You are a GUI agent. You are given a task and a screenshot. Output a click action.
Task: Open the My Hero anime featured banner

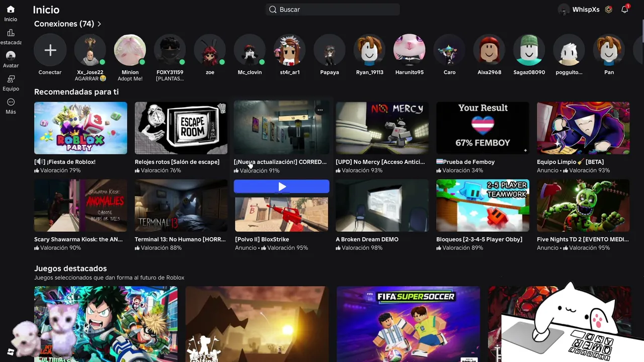point(106,324)
